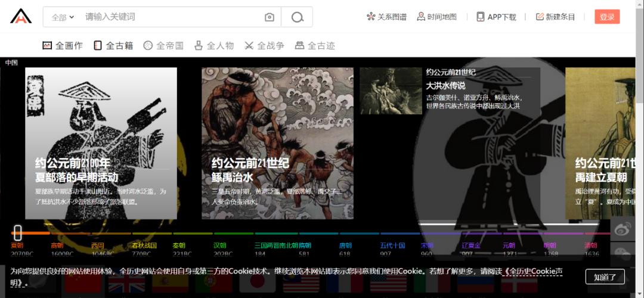Open the 全部 search category dropdown
The image size is (644, 298).
click(63, 17)
